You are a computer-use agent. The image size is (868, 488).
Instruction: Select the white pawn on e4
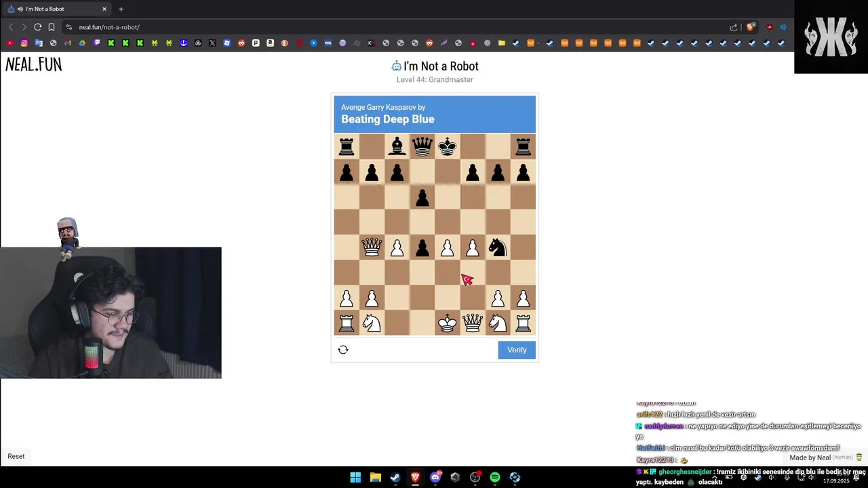[x=447, y=247]
